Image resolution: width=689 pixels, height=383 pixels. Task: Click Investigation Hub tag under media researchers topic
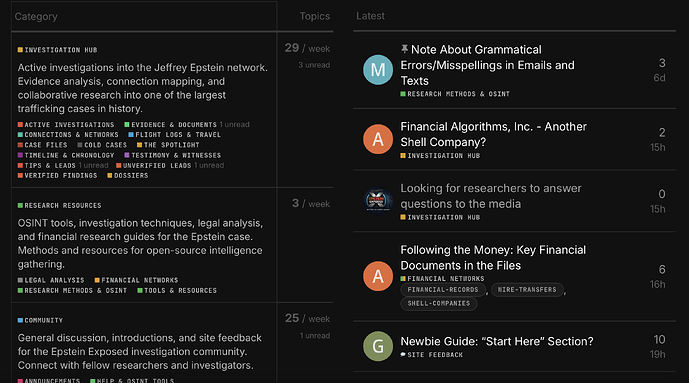440,217
